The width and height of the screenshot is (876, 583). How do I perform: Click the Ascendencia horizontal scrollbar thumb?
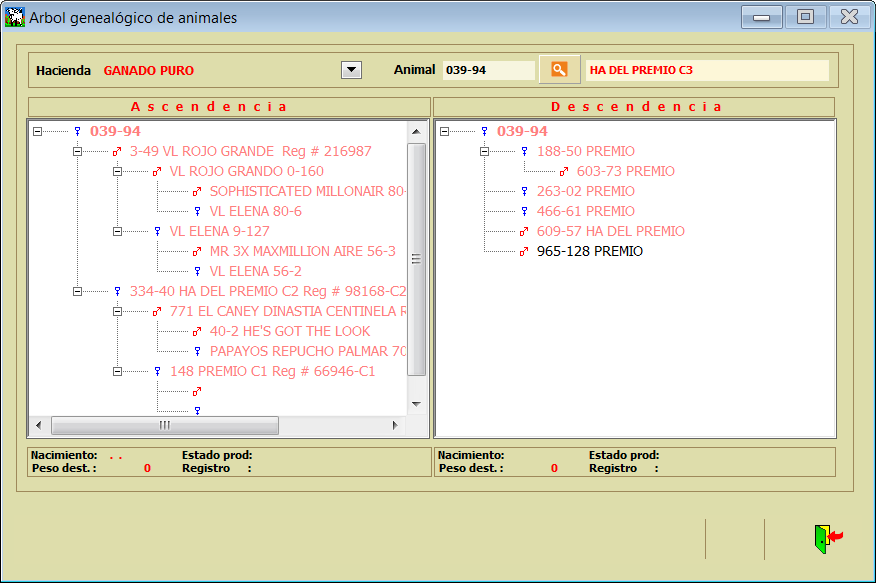point(165,426)
